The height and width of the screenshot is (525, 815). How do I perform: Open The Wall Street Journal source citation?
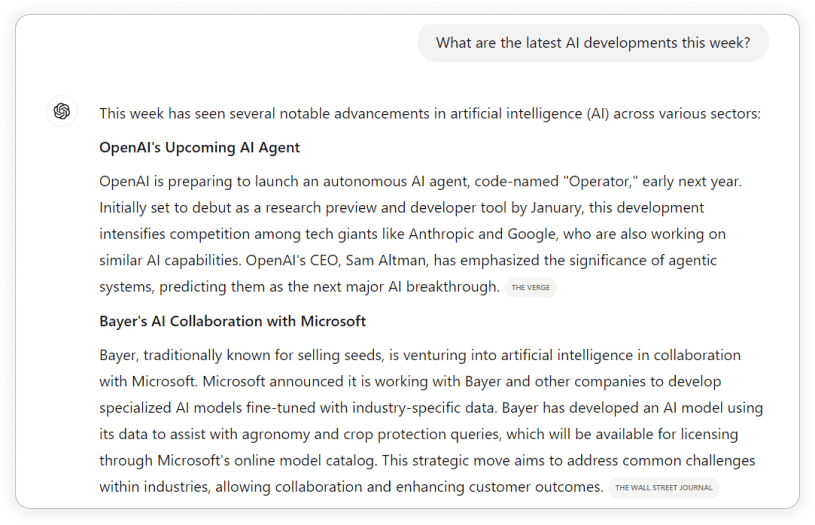[664, 488]
